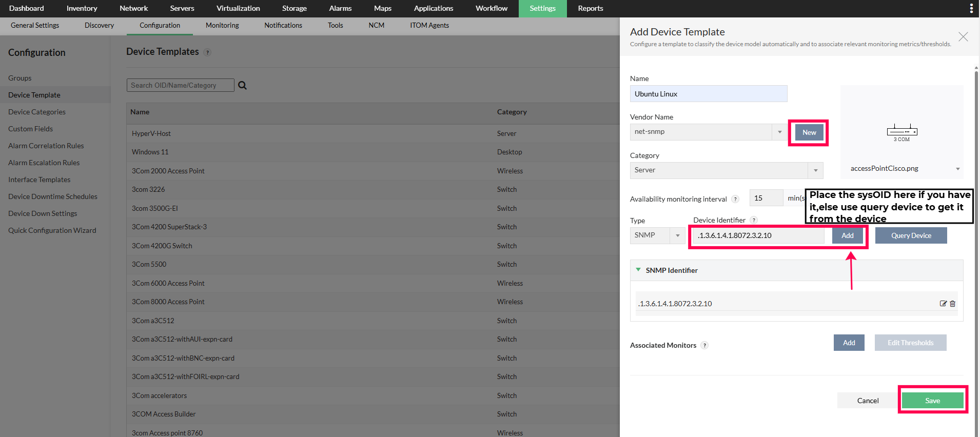The height and width of the screenshot is (437, 980).
Task: Close the Add Device Template panel
Action: click(963, 36)
